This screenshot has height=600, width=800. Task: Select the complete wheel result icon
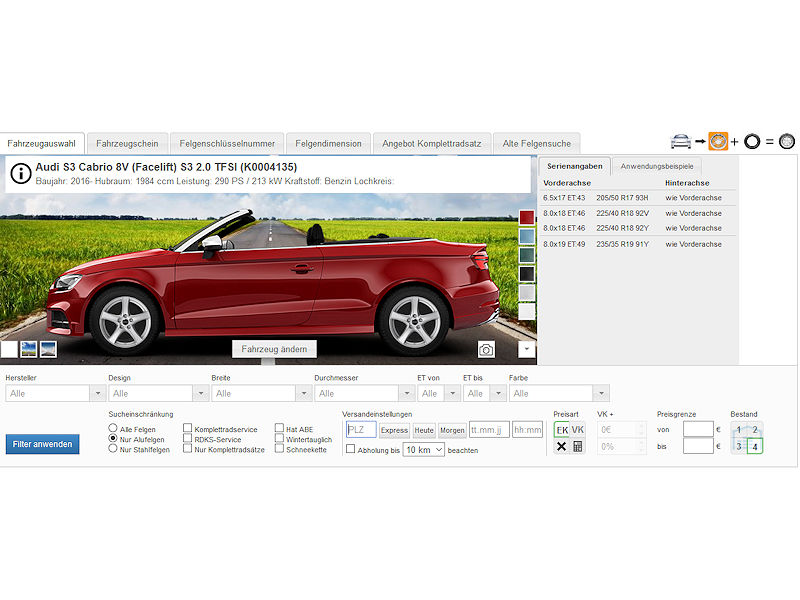tap(787, 141)
